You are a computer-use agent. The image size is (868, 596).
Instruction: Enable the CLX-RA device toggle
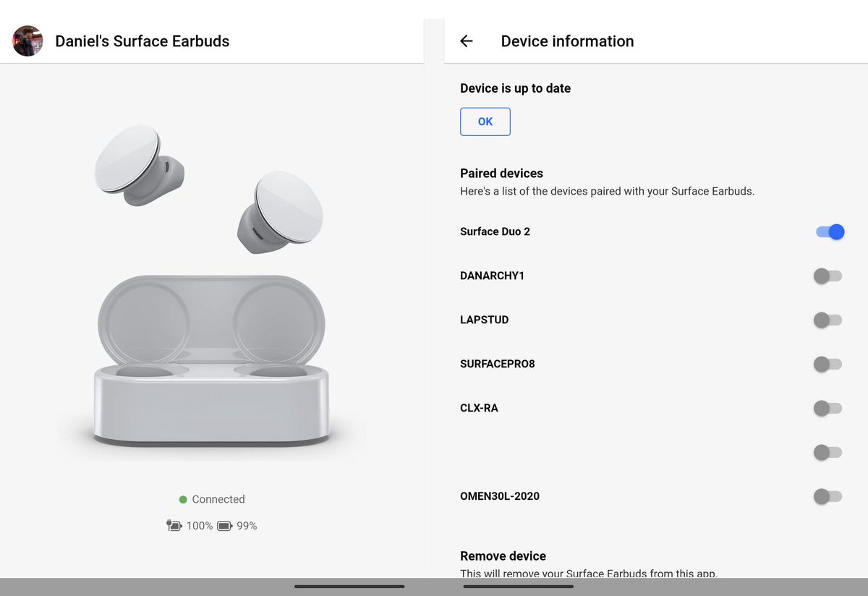pos(827,408)
